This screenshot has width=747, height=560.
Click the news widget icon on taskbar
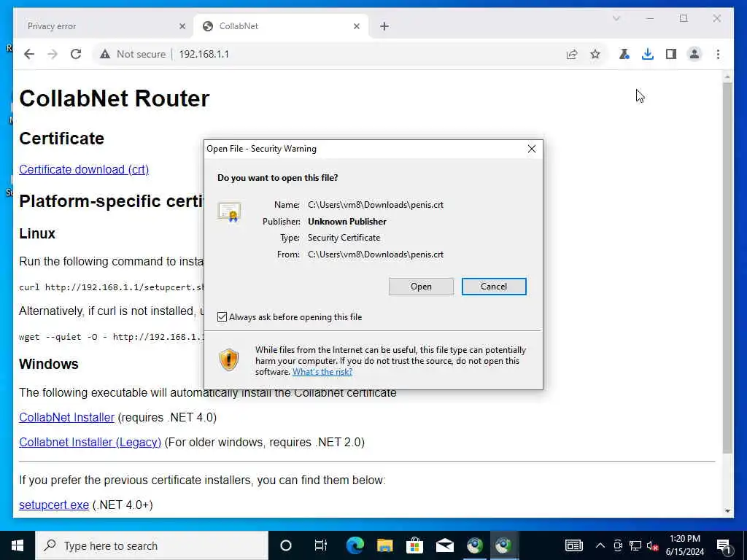[573, 545]
